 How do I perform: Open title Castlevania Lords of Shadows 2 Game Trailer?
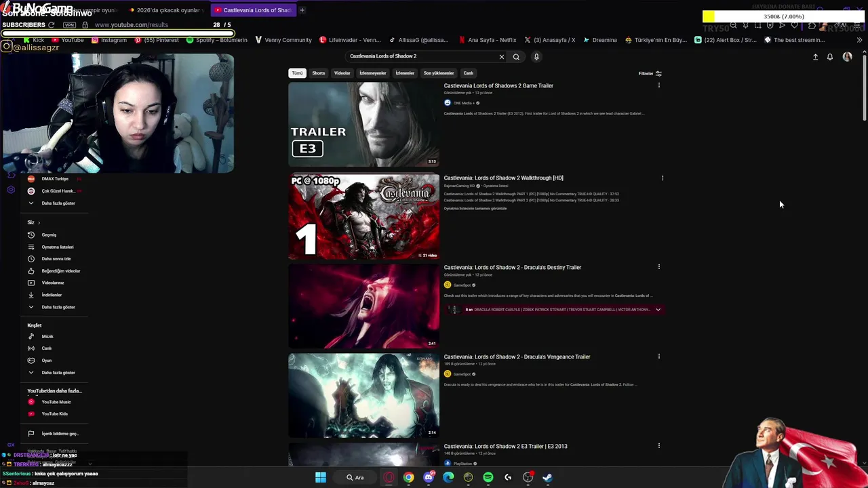pyautogui.click(x=498, y=86)
